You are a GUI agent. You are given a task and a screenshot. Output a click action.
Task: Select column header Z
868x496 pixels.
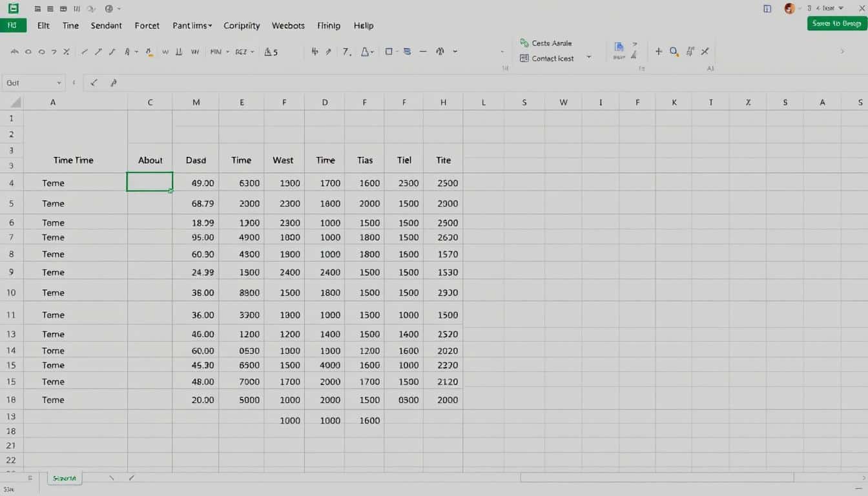(748, 102)
